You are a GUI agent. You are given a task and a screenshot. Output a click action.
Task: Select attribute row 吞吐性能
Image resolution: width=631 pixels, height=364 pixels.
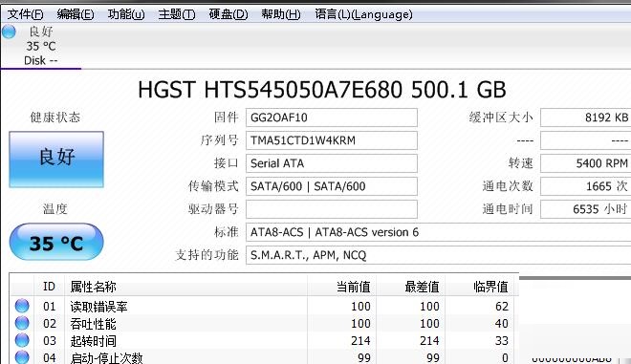coord(264,323)
